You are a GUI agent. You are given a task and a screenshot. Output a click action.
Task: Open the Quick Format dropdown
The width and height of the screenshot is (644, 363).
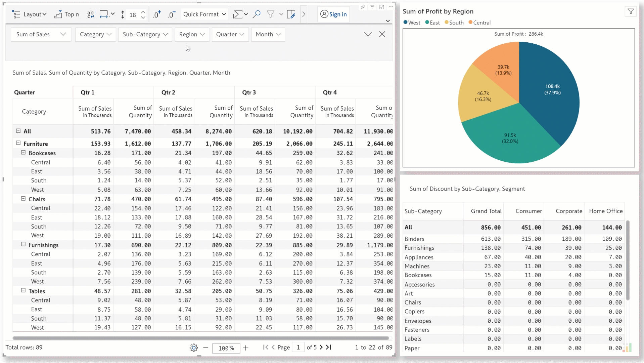(204, 14)
